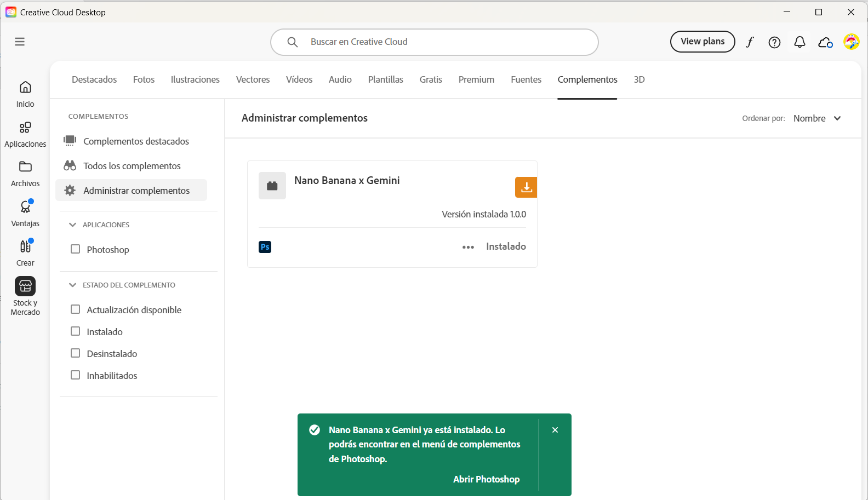Open Crear in the sidebar

point(25,253)
